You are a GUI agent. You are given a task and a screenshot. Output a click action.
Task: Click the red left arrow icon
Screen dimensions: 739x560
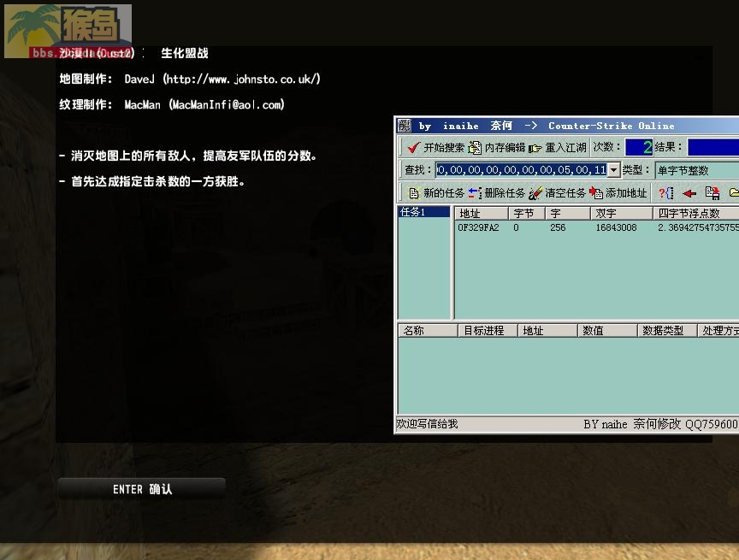click(x=689, y=193)
